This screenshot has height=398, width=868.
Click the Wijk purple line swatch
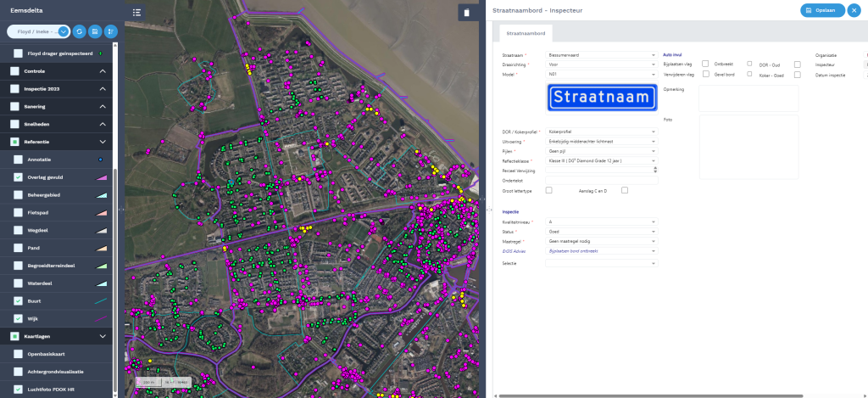click(x=101, y=318)
